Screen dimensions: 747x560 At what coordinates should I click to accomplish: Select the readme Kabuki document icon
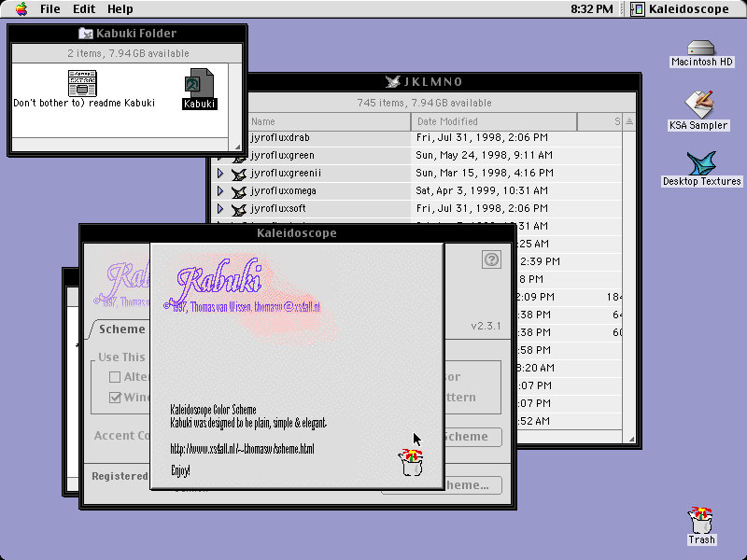pos(82,83)
